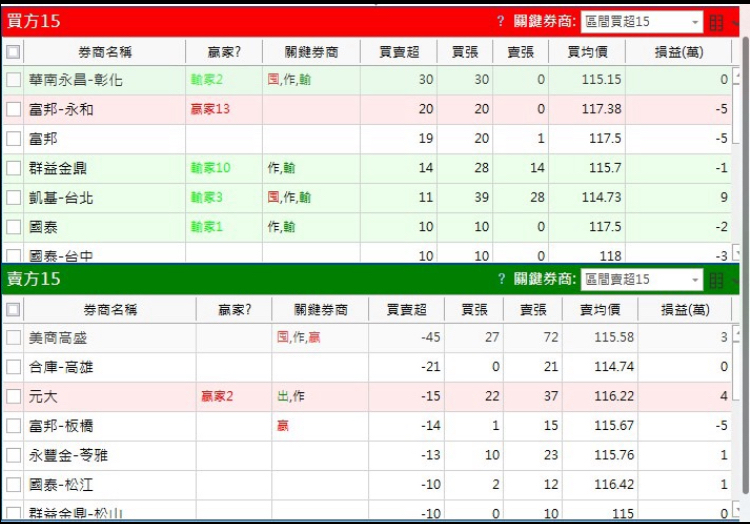
Task: Check the box for 群益金鼎 row
Action: tap(13, 168)
